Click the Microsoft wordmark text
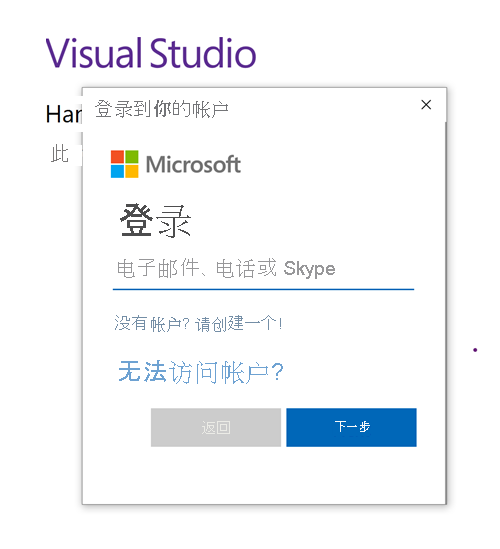 tap(193, 165)
